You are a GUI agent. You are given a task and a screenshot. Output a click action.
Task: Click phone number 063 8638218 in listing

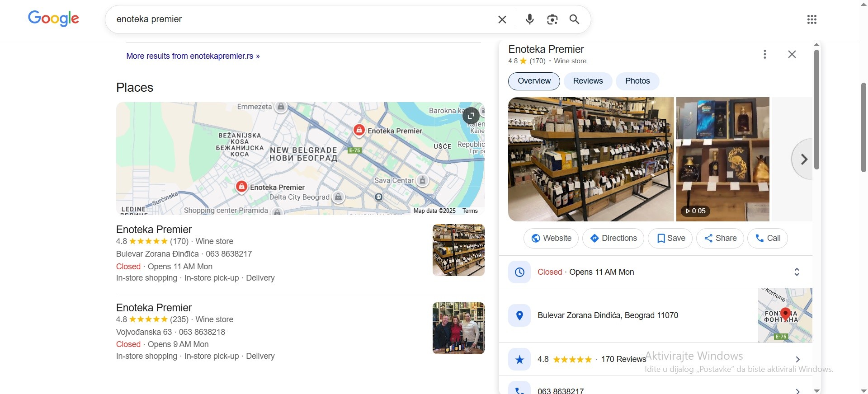pos(202,332)
